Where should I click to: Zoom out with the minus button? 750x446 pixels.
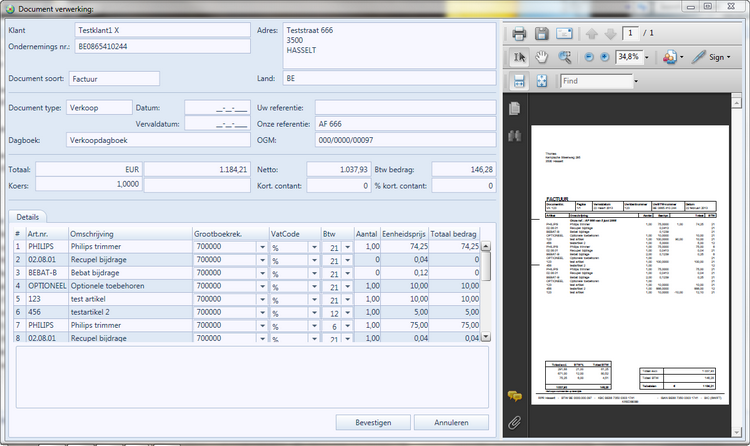pos(589,57)
